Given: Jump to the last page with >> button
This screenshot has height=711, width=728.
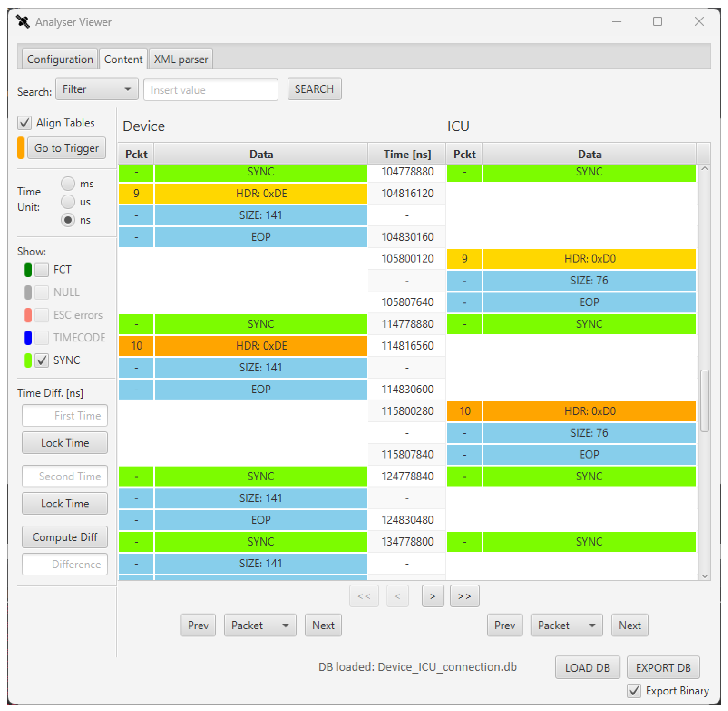Looking at the screenshot, I should [464, 596].
